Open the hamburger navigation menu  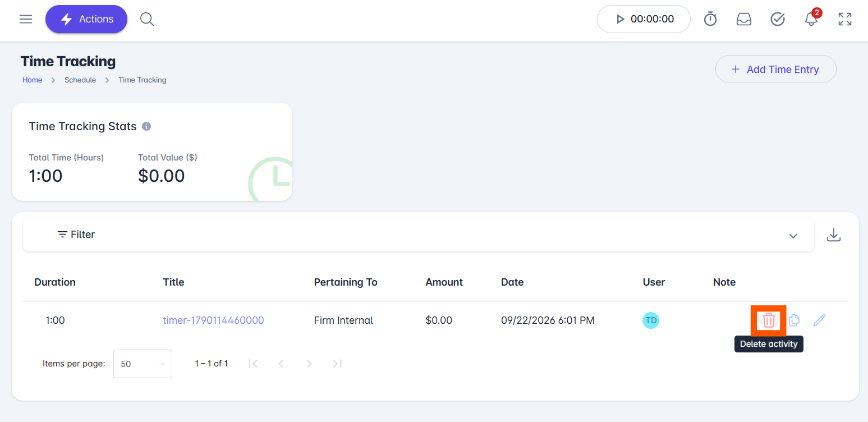tap(26, 19)
